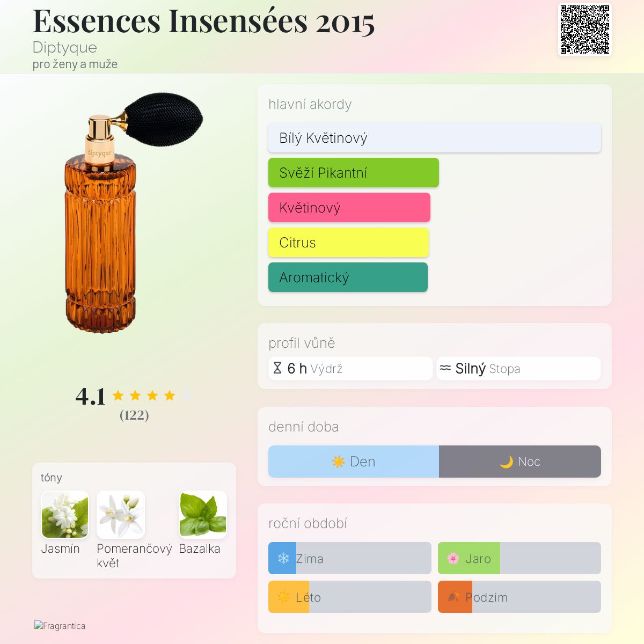The width and height of the screenshot is (644, 644).
Task: Select the Bílý Květinový accord bar
Action: point(434,138)
